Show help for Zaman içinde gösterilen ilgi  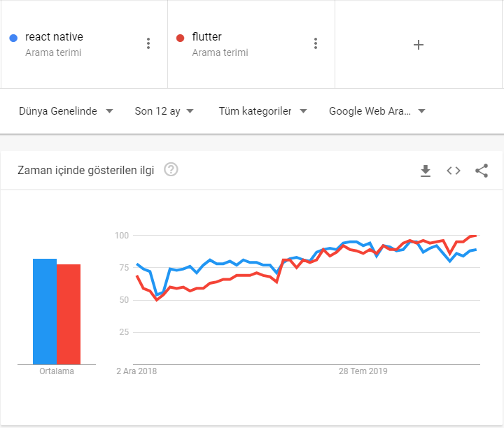tap(171, 169)
